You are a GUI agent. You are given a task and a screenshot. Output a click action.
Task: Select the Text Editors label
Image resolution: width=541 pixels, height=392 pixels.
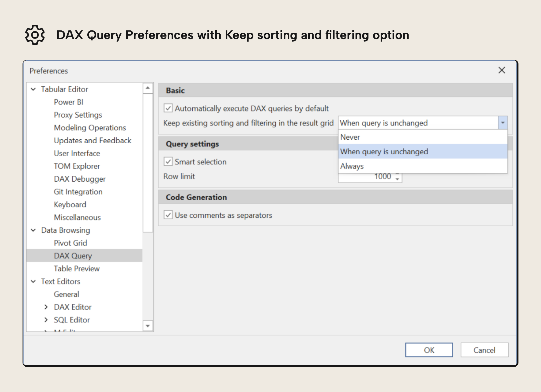tap(61, 281)
